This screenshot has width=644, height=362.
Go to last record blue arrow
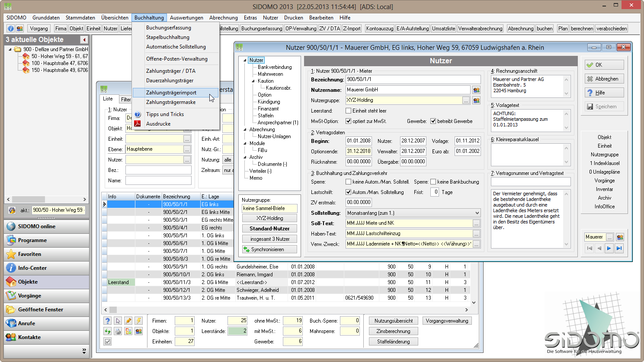click(619, 248)
